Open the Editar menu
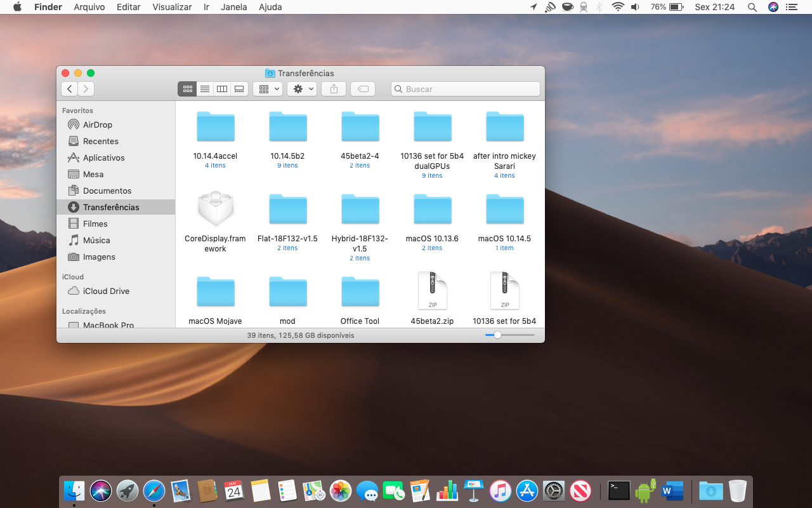The width and height of the screenshot is (812, 508). 129,7
